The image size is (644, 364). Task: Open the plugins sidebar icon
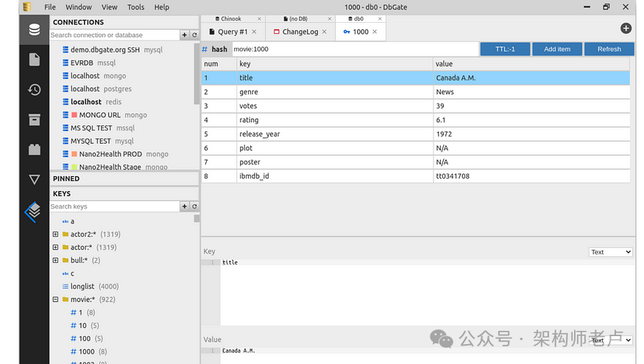click(x=34, y=150)
